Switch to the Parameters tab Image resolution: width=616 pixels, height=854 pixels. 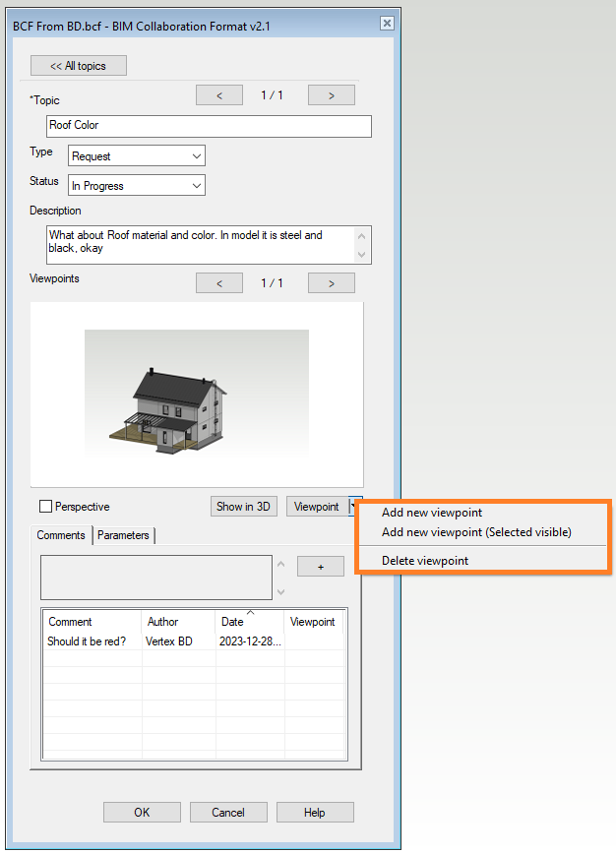click(123, 535)
